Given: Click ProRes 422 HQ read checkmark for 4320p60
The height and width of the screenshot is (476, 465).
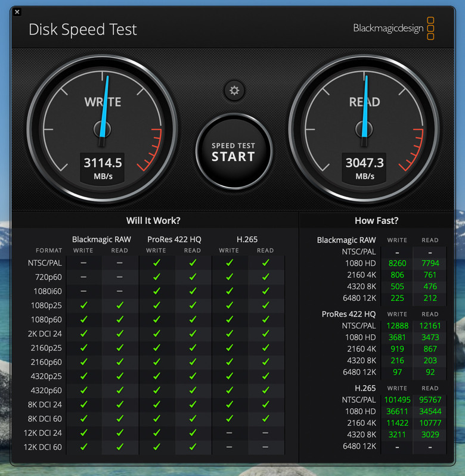Looking at the screenshot, I should (x=193, y=390).
